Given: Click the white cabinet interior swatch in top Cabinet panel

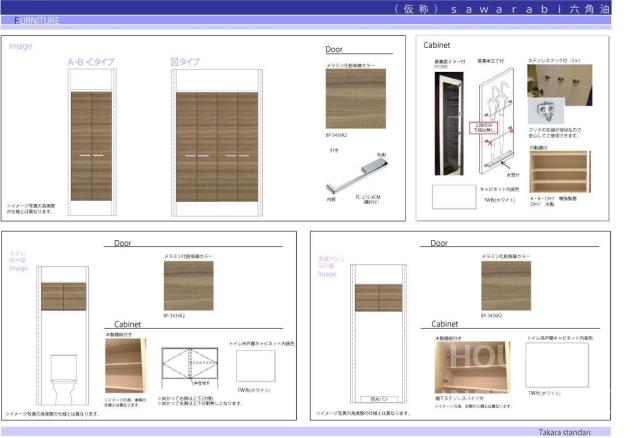Looking at the screenshot, I should tap(453, 194).
